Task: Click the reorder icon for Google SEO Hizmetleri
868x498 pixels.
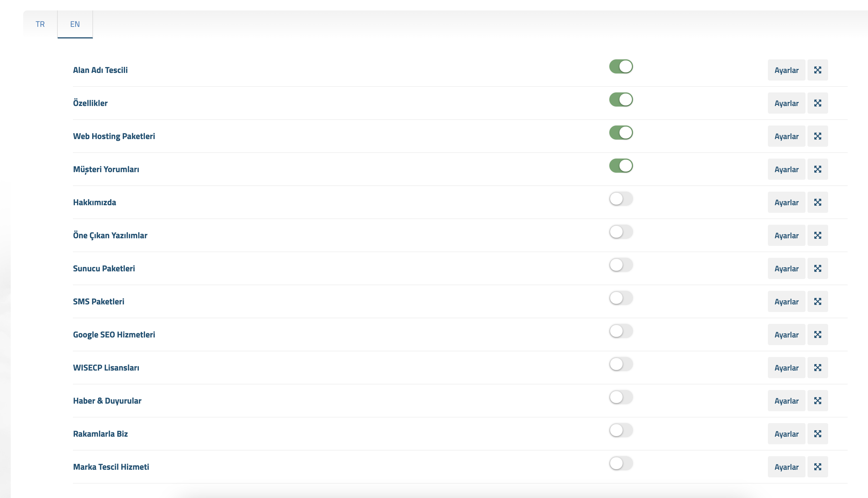Action: [x=817, y=335]
